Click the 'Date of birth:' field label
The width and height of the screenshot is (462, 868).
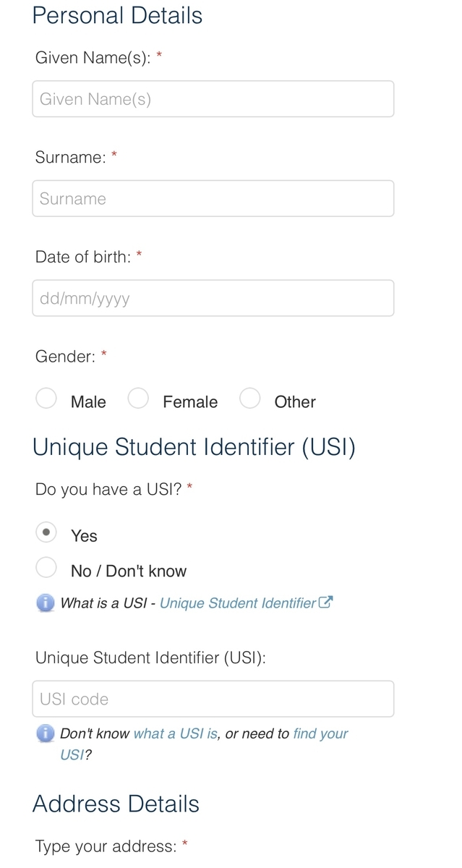83,257
